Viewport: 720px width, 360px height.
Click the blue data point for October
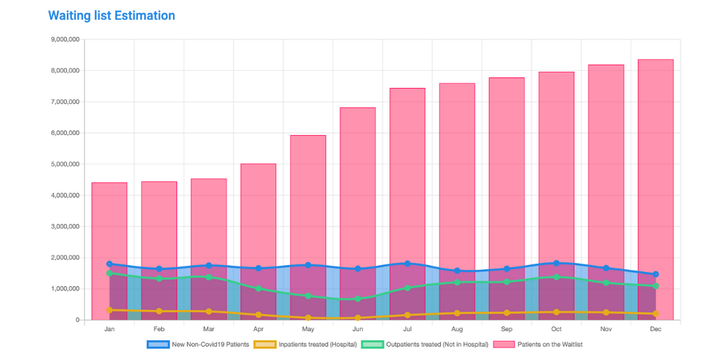point(556,263)
